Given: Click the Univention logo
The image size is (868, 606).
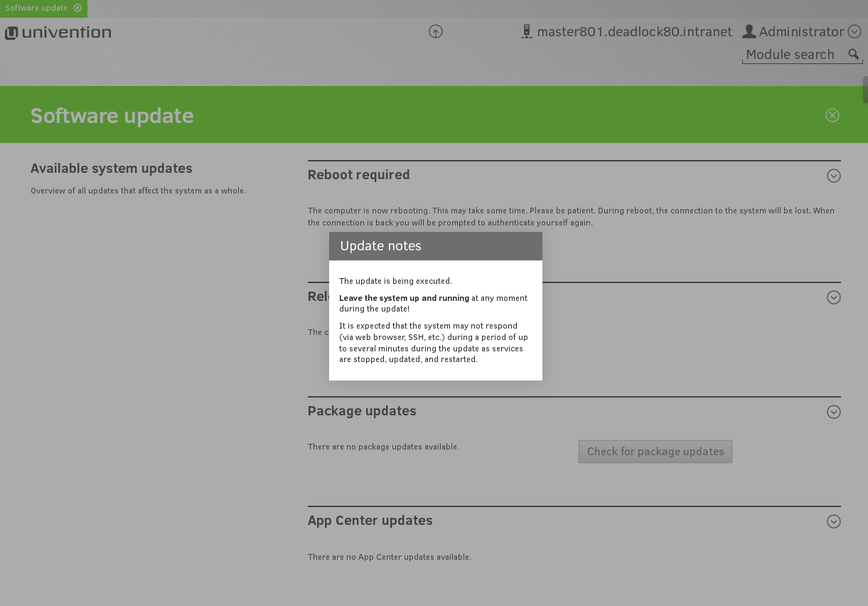Looking at the screenshot, I should point(58,33).
